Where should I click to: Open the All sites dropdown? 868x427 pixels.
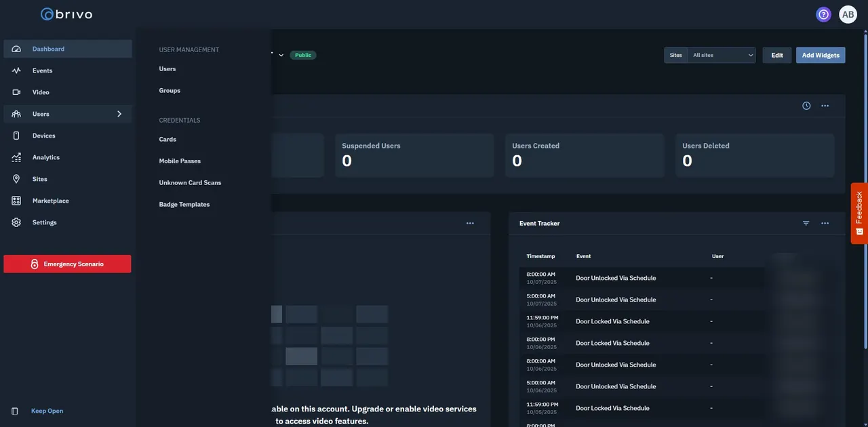pos(722,55)
